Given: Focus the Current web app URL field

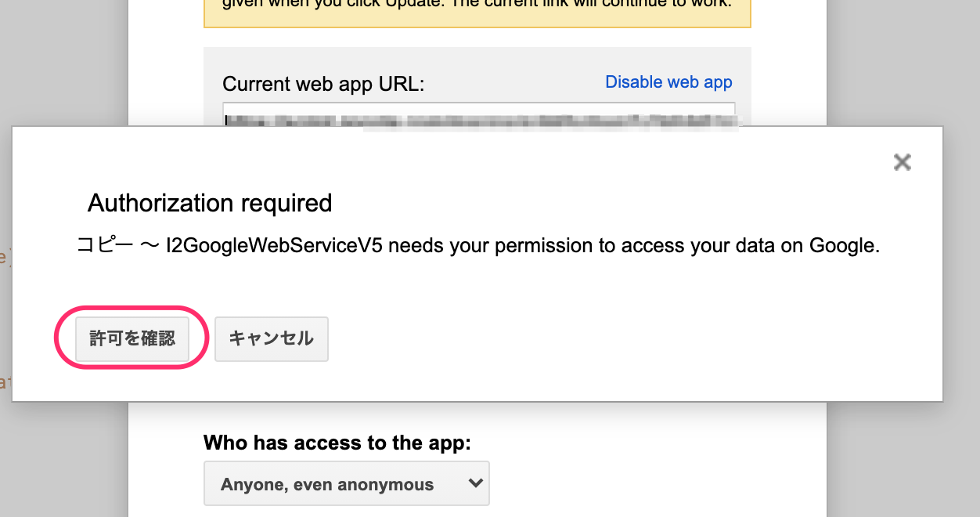Looking at the screenshot, I should click(478, 114).
